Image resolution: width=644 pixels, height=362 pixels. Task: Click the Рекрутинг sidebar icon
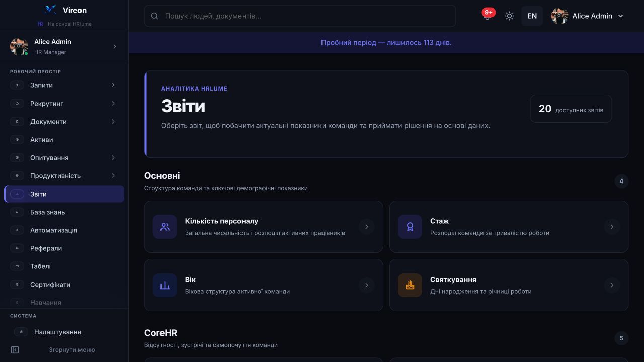17,104
